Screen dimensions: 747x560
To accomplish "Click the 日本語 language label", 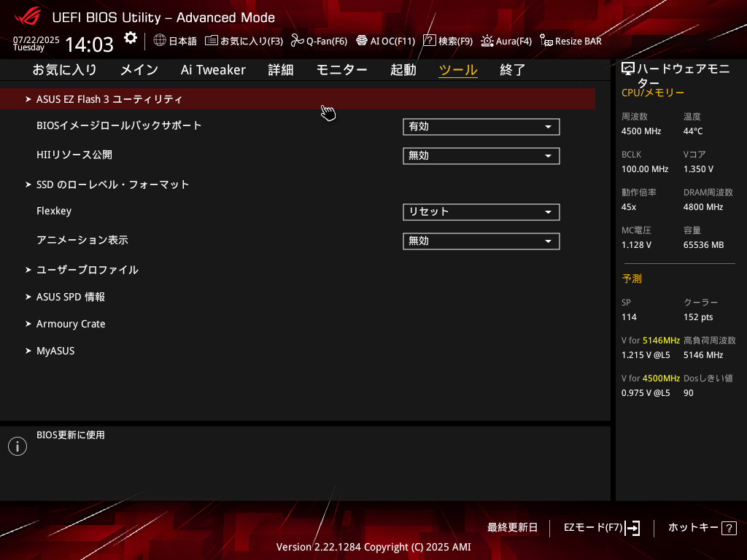I will pyautogui.click(x=183, y=41).
